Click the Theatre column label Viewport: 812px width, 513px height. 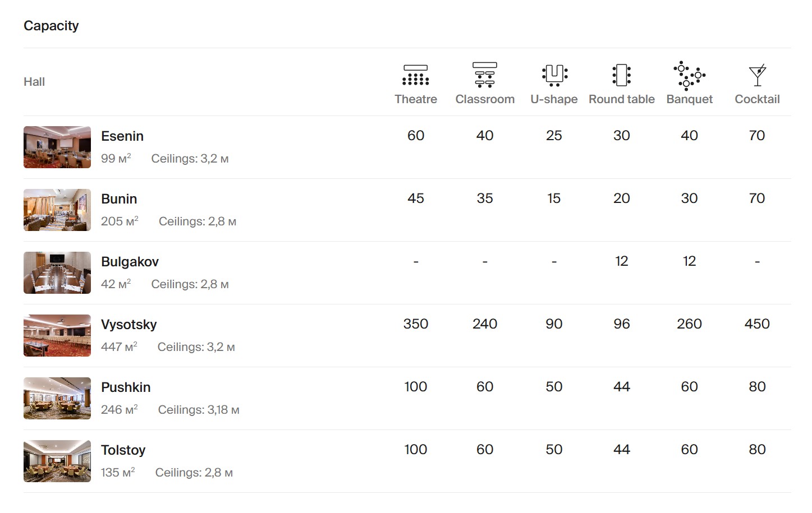(415, 99)
